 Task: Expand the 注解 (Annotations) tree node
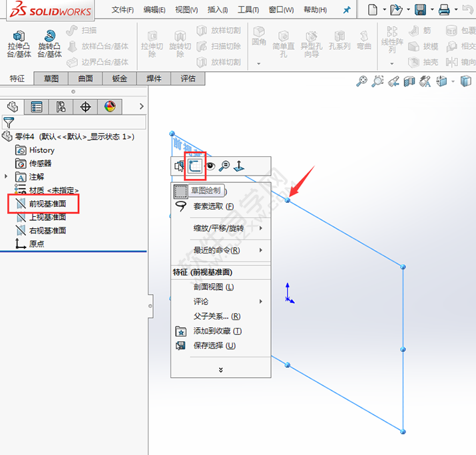click(7, 177)
